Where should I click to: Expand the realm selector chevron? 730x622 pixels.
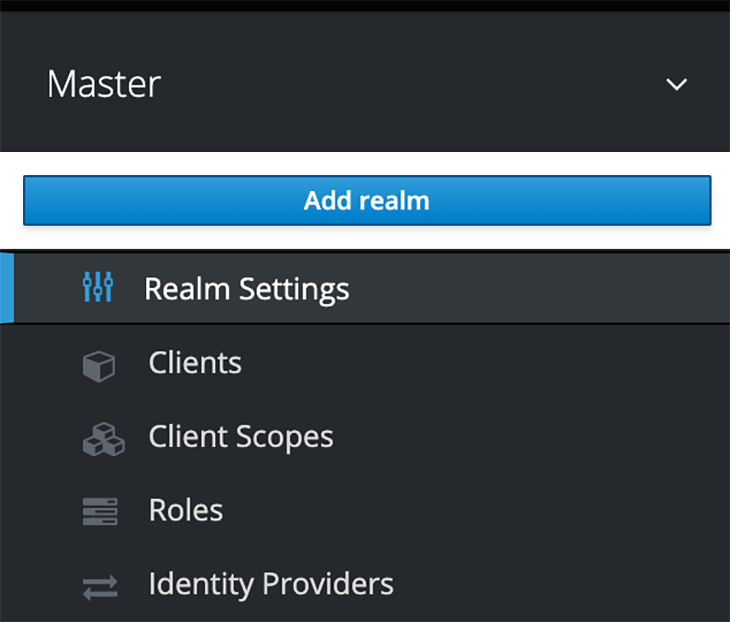click(x=676, y=84)
